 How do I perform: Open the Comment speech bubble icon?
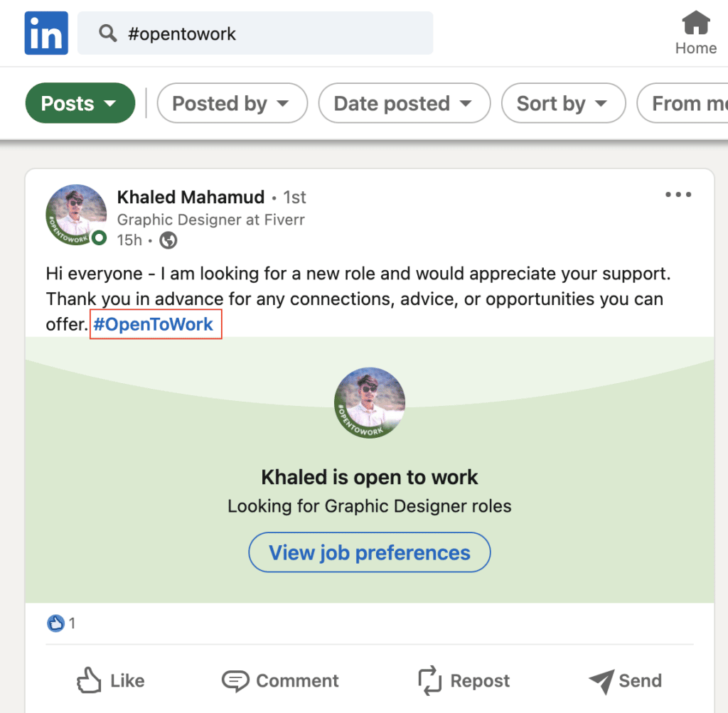pos(236,680)
